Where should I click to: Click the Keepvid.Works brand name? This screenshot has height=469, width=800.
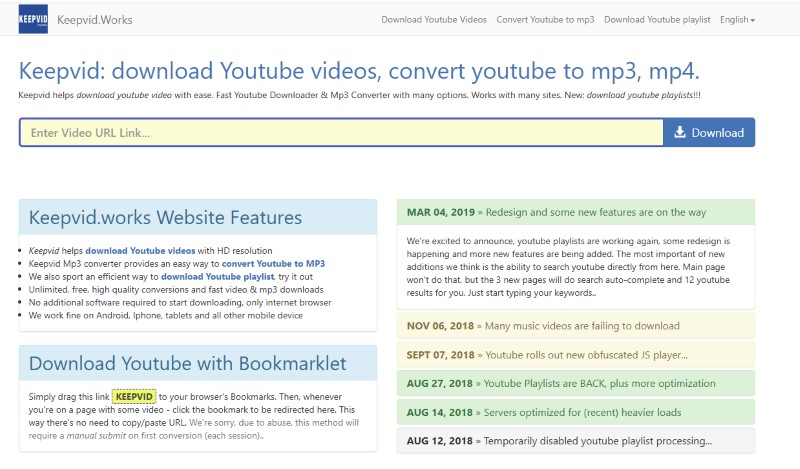point(95,20)
